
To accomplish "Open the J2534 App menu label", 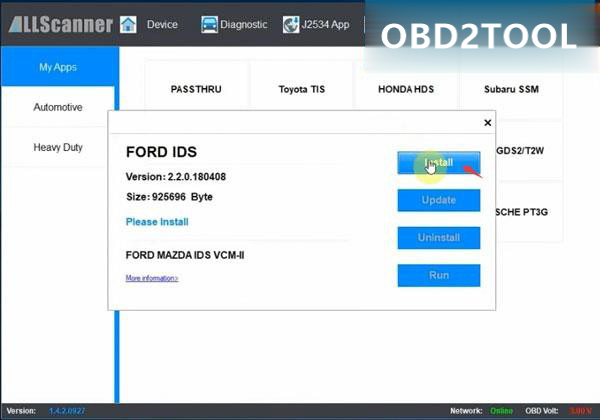I will pos(325,24).
